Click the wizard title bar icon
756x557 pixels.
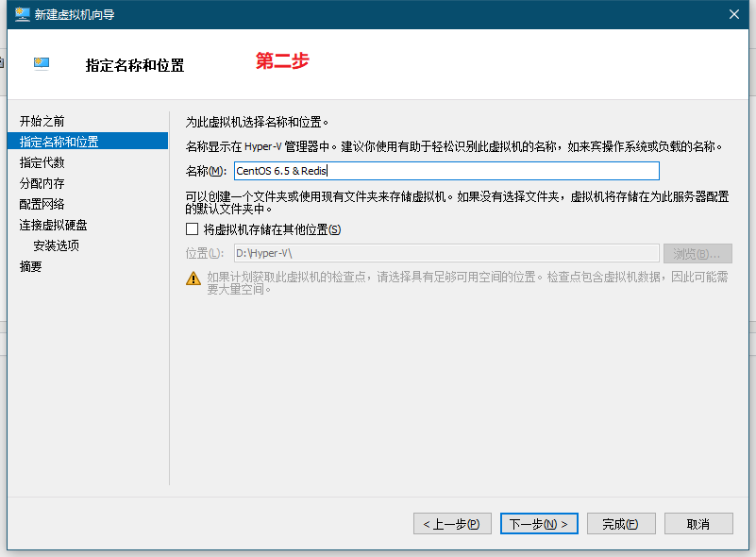tap(22, 14)
